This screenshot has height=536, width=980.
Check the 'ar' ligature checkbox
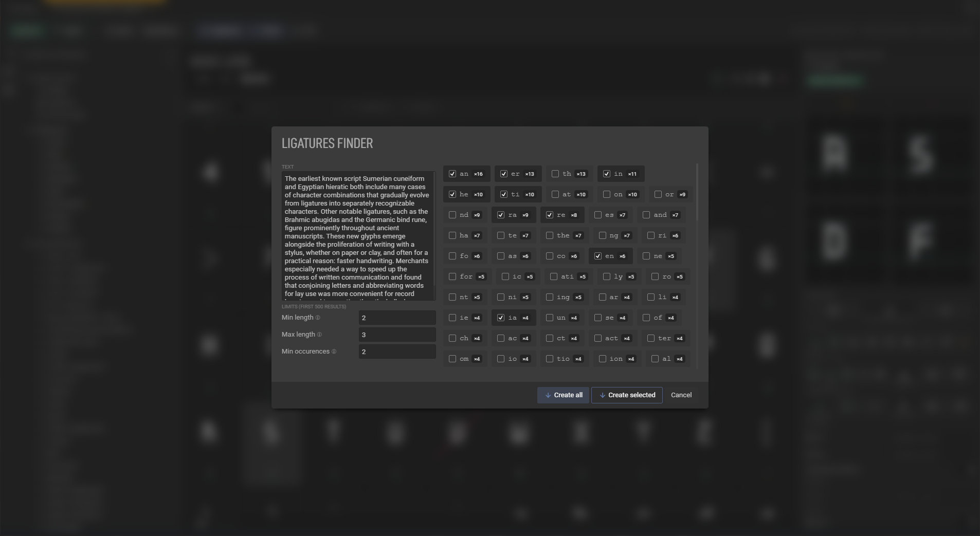click(x=603, y=297)
